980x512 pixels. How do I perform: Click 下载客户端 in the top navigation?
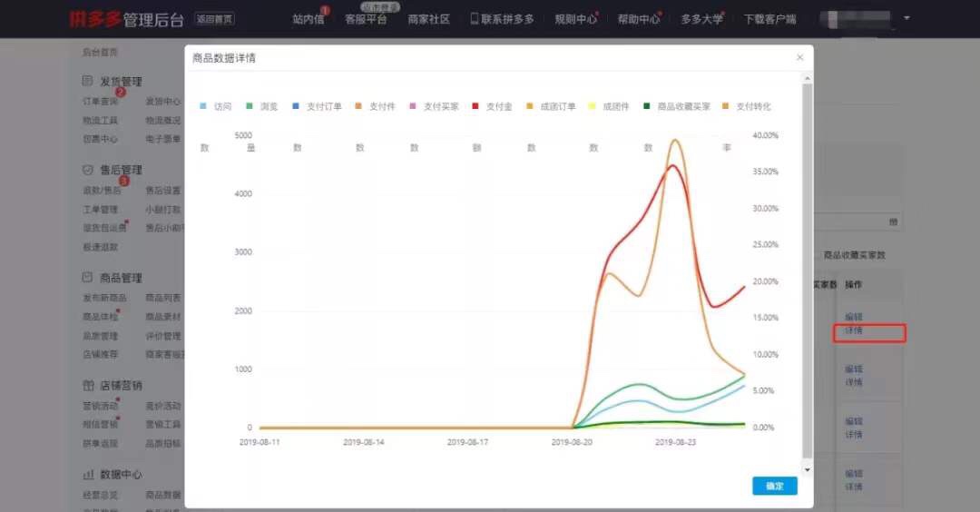coord(770,19)
